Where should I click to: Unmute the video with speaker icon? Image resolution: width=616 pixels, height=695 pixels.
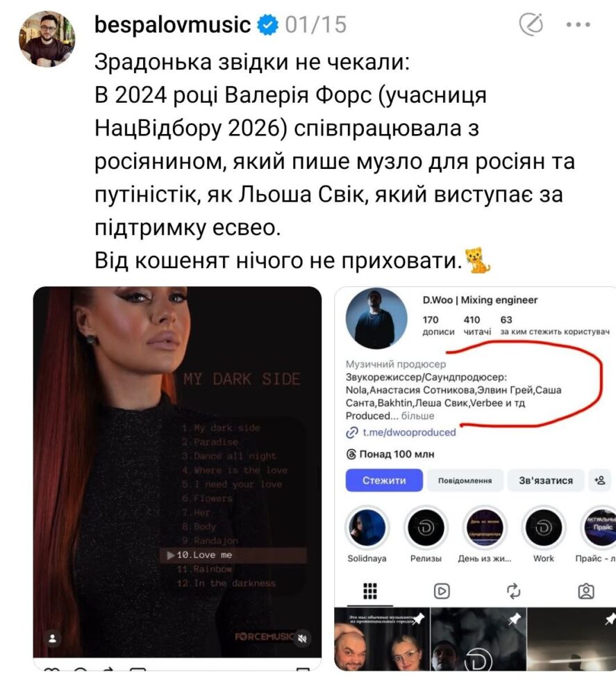pos(303,638)
